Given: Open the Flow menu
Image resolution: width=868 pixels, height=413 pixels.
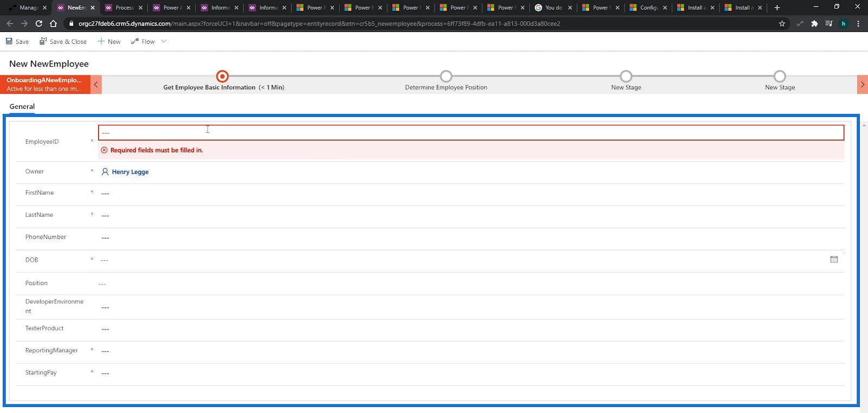Looking at the screenshot, I should click(x=143, y=41).
